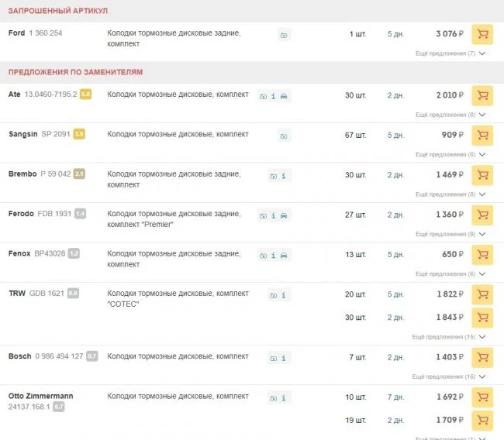The height and width of the screenshot is (440, 504).
Task: Add Fenox BP43028 to cart
Action: click(x=482, y=255)
